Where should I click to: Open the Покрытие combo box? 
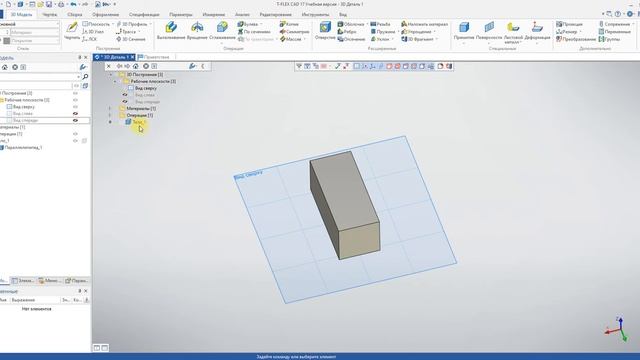tap(35, 40)
